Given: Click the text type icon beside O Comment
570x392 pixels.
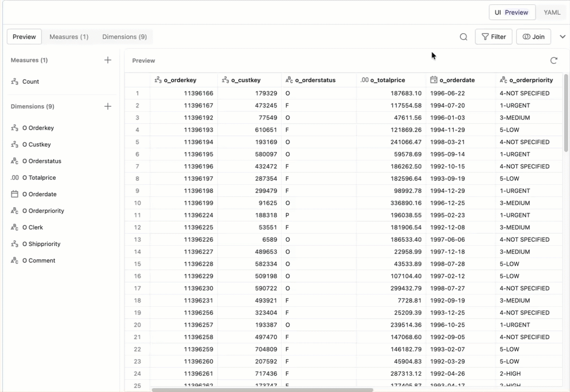Looking at the screenshot, I should (x=15, y=260).
